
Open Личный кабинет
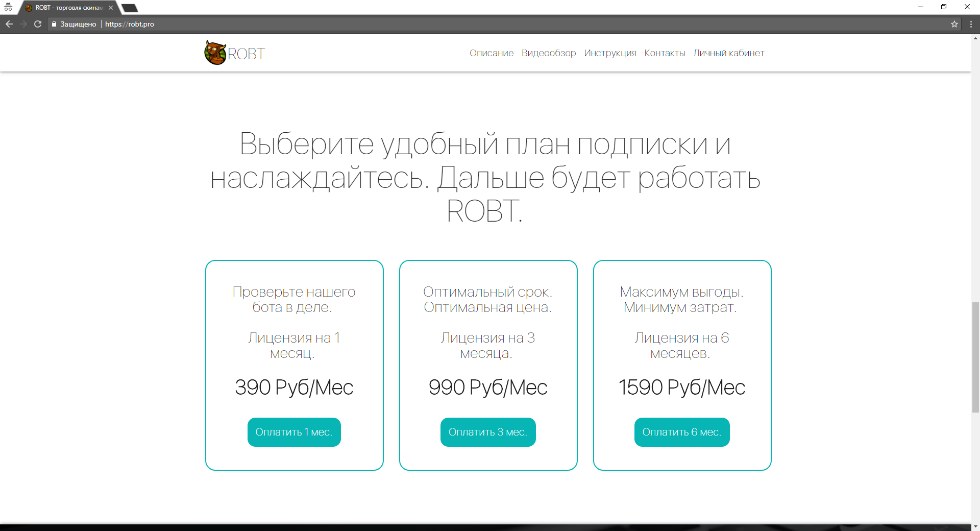(x=728, y=53)
